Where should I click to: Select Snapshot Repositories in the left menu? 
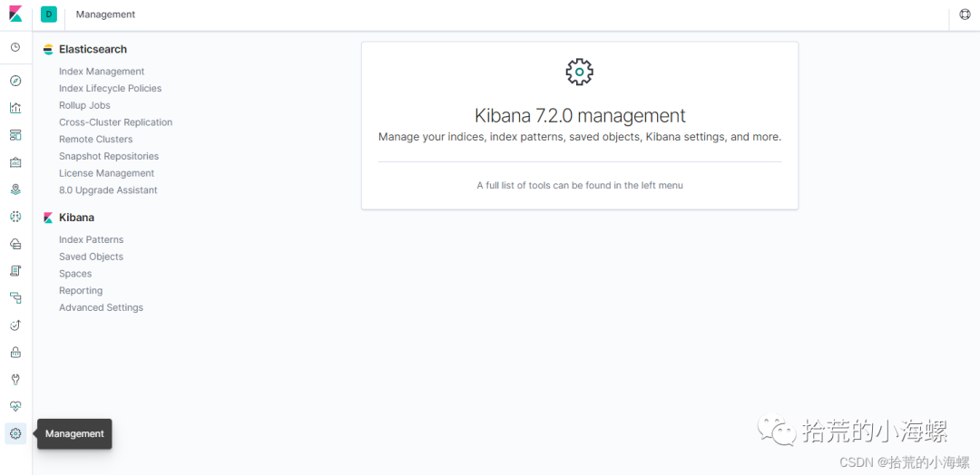pos(109,156)
